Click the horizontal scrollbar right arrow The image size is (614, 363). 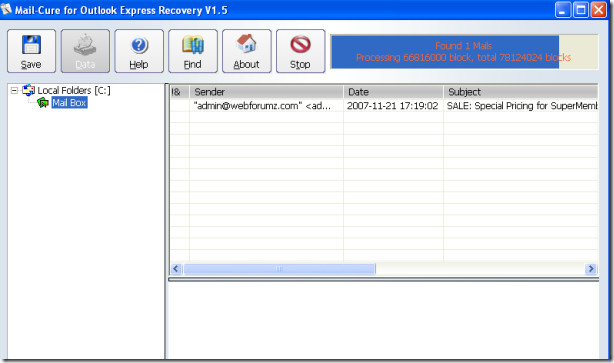[x=591, y=269]
